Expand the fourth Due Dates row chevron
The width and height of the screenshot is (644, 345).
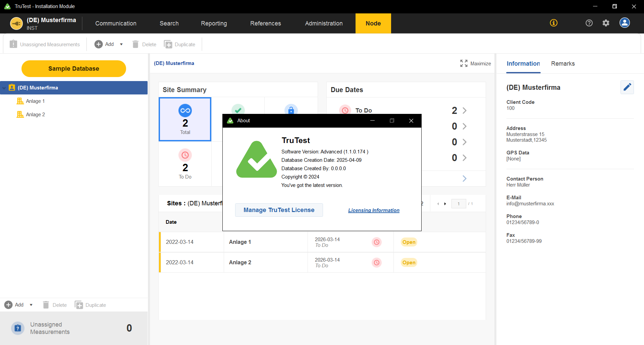(x=465, y=158)
